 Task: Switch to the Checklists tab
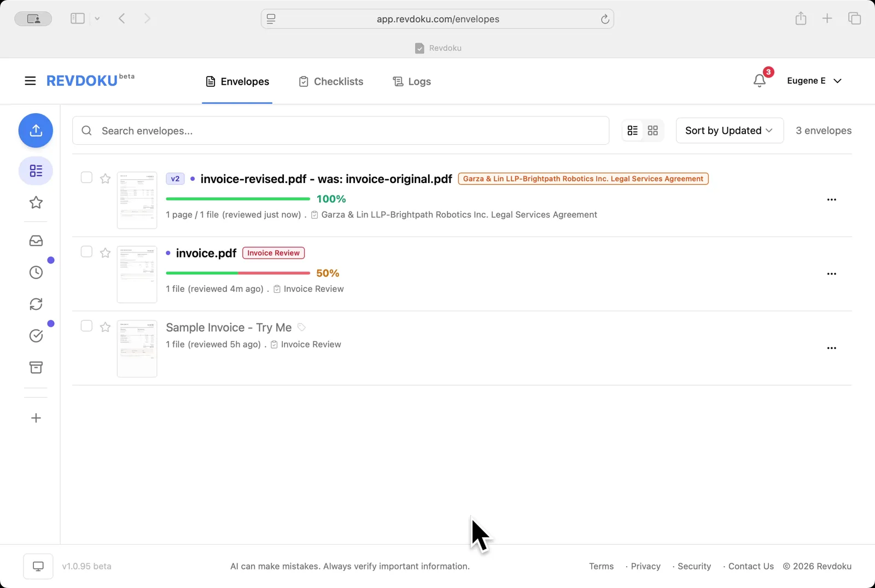pos(331,81)
